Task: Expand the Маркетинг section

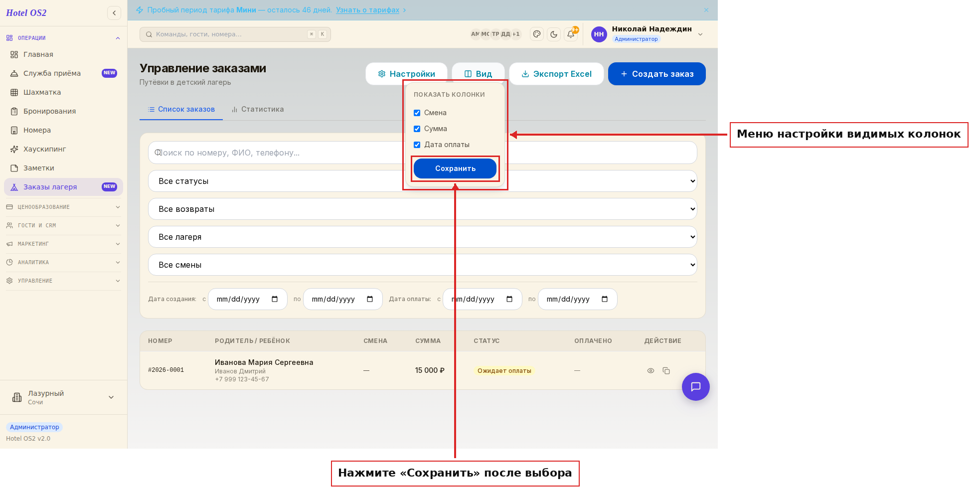Action: [63, 244]
